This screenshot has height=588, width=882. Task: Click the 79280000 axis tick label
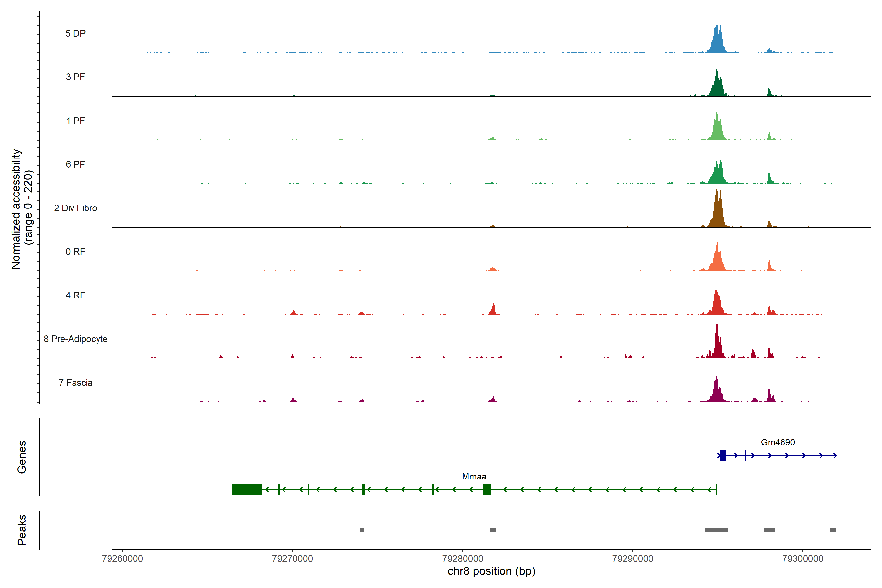point(462,559)
